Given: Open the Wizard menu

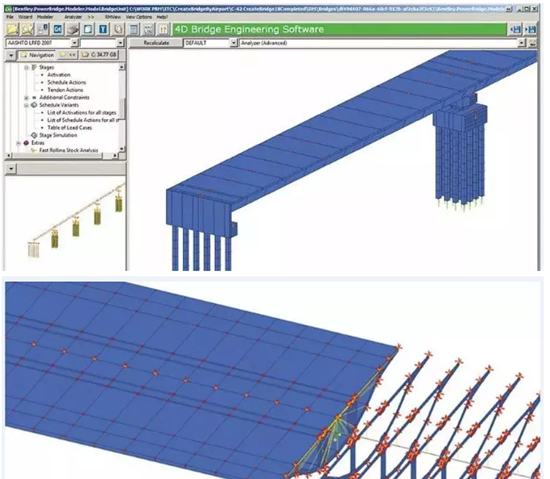Looking at the screenshot, I should coord(25,17).
